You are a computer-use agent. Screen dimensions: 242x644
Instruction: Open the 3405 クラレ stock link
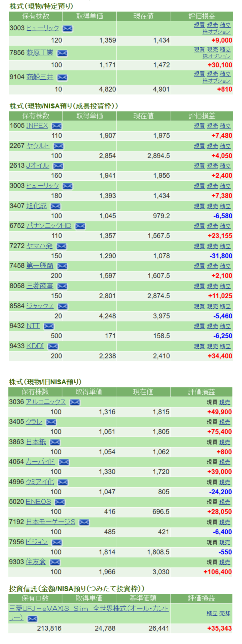[34, 422]
